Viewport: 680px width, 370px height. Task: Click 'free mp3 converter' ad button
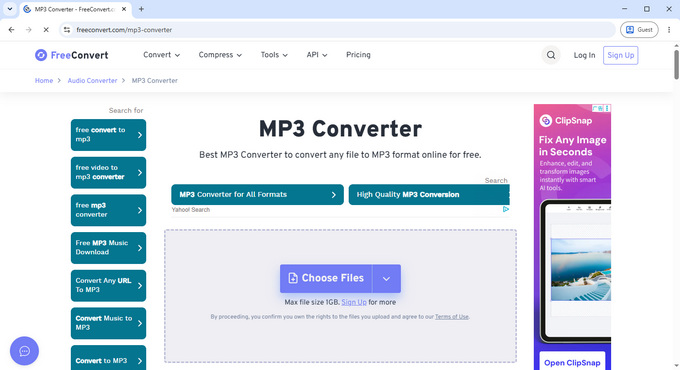[108, 210]
